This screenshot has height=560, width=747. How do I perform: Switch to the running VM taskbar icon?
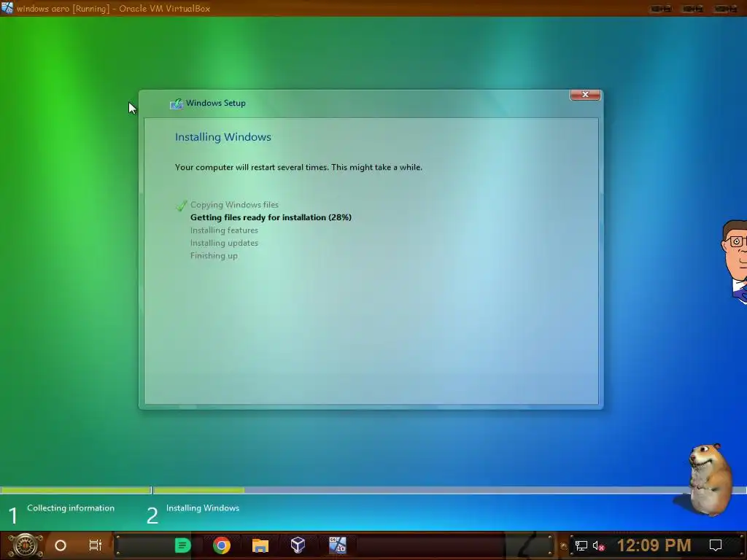[x=337, y=545]
